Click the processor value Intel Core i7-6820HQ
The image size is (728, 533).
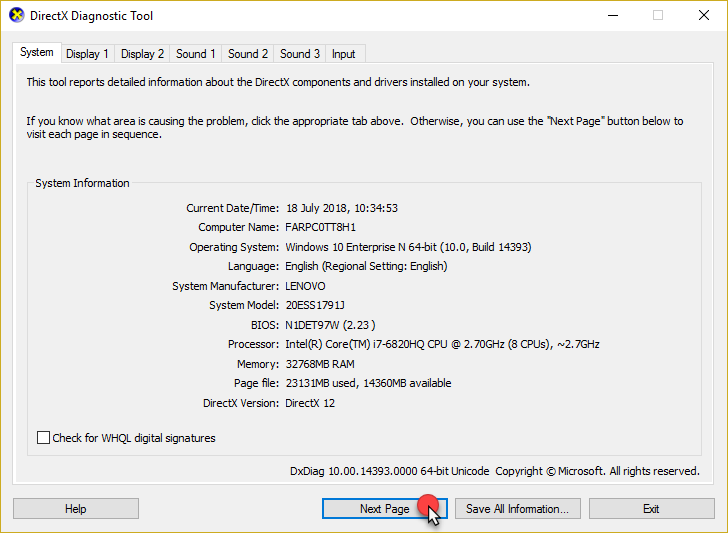(x=442, y=344)
